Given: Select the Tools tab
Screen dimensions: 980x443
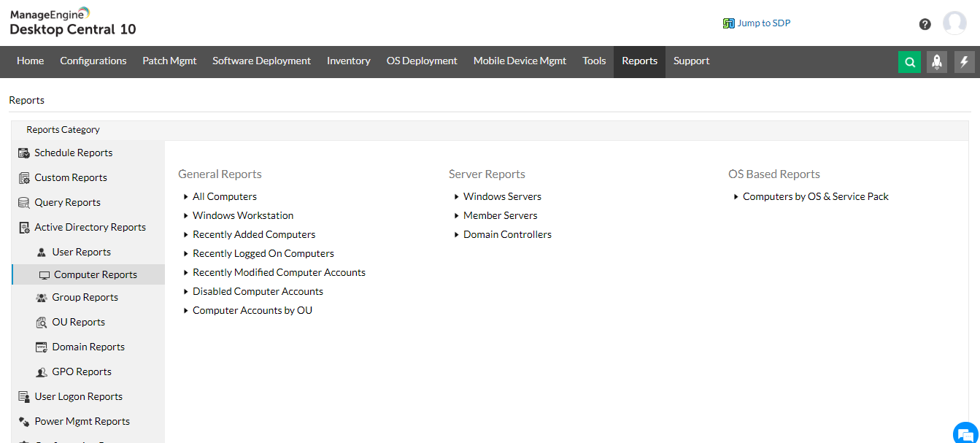Looking at the screenshot, I should click(x=594, y=61).
